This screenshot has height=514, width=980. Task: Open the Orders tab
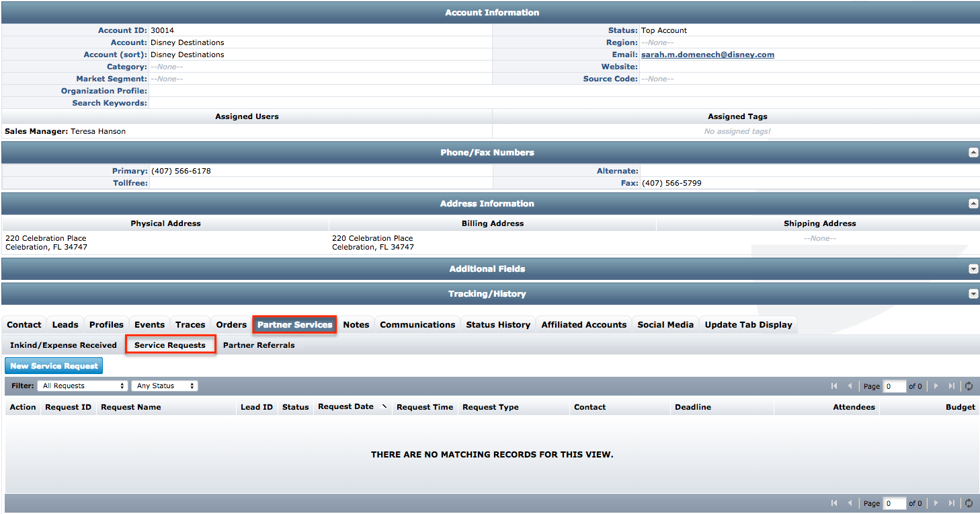[x=231, y=325]
